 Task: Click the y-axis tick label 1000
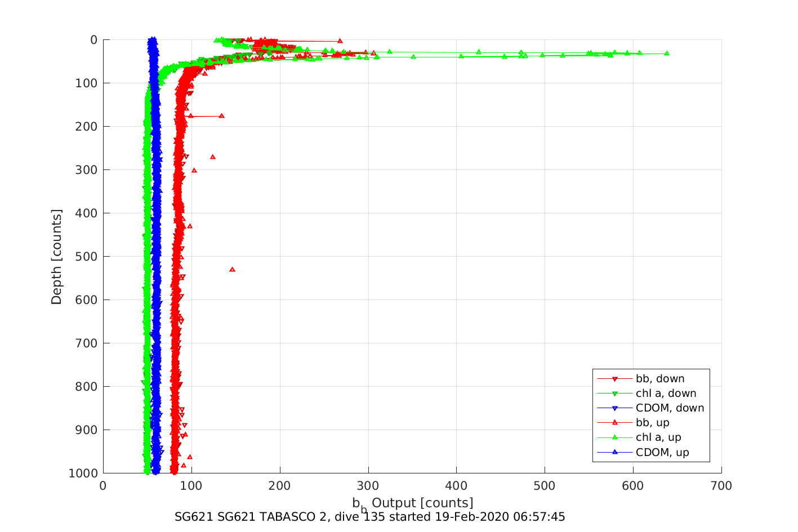tap(84, 473)
